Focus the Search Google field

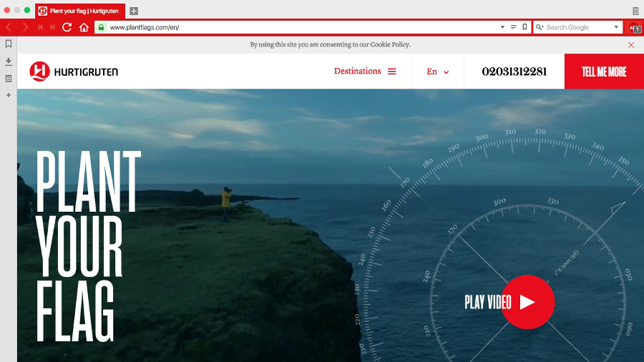[x=577, y=27]
